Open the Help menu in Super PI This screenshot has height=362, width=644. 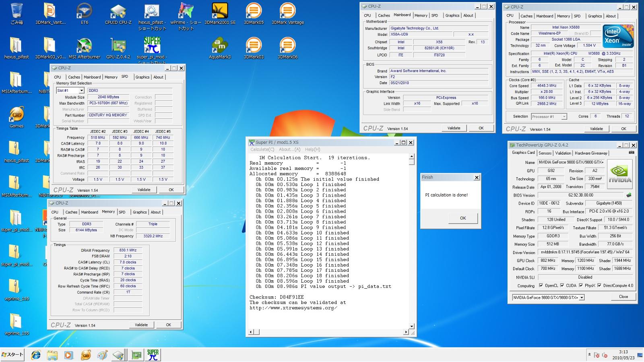click(x=313, y=149)
